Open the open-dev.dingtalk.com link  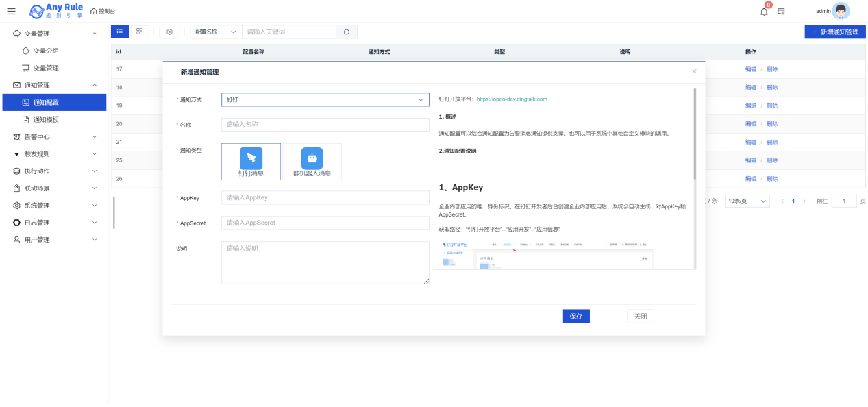click(512, 99)
